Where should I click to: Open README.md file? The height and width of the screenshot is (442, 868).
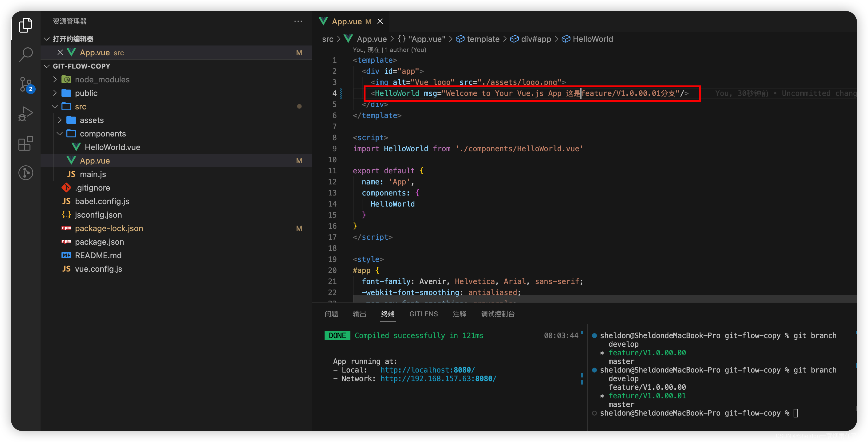pyautogui.click(x=176, y=255)
